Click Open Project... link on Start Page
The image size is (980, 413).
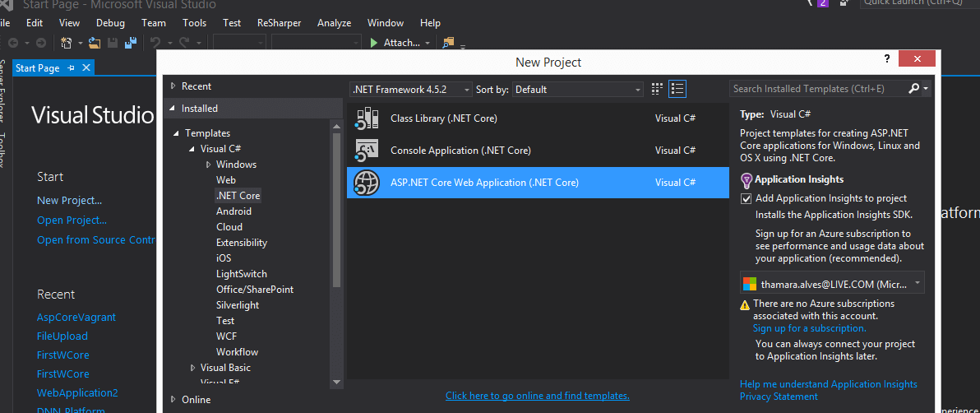tap(72, 220)
